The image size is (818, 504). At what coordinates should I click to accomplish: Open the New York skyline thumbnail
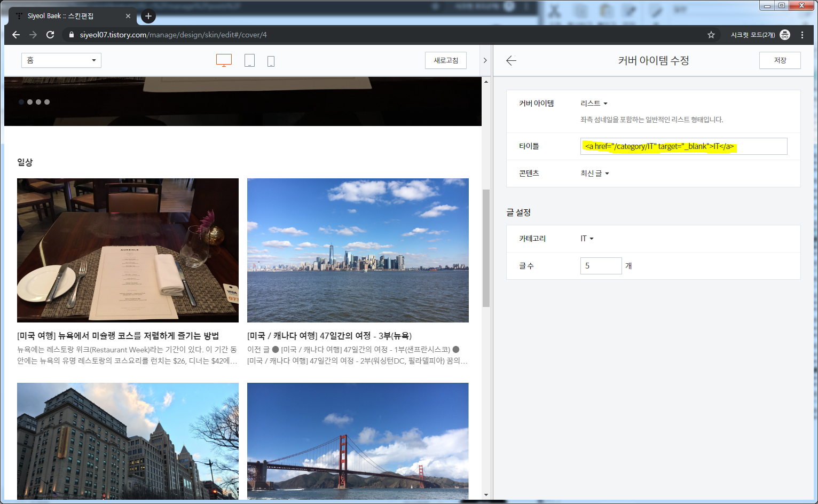(x=358, y=250)
